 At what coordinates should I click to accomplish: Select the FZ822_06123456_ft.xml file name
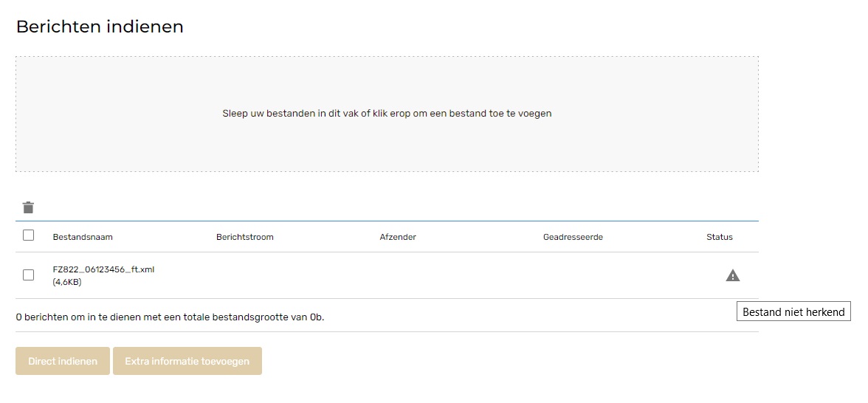(103, 269)
